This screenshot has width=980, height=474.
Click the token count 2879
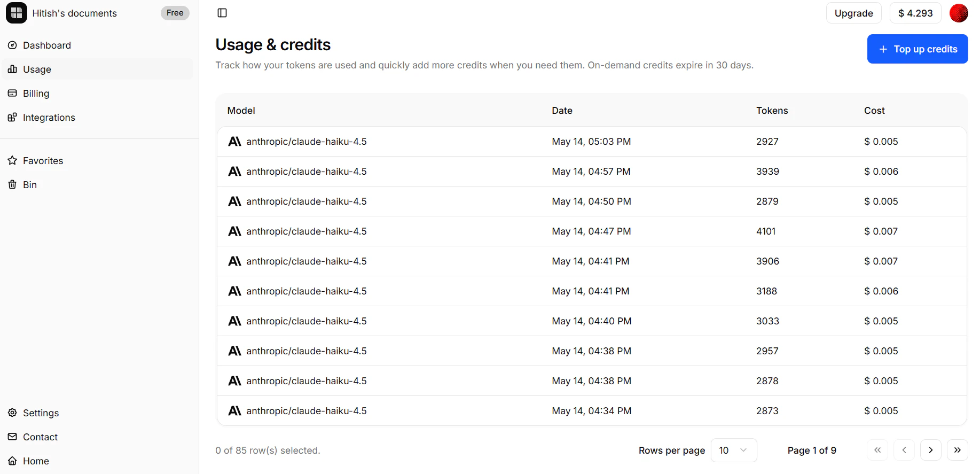click(767, 201)
